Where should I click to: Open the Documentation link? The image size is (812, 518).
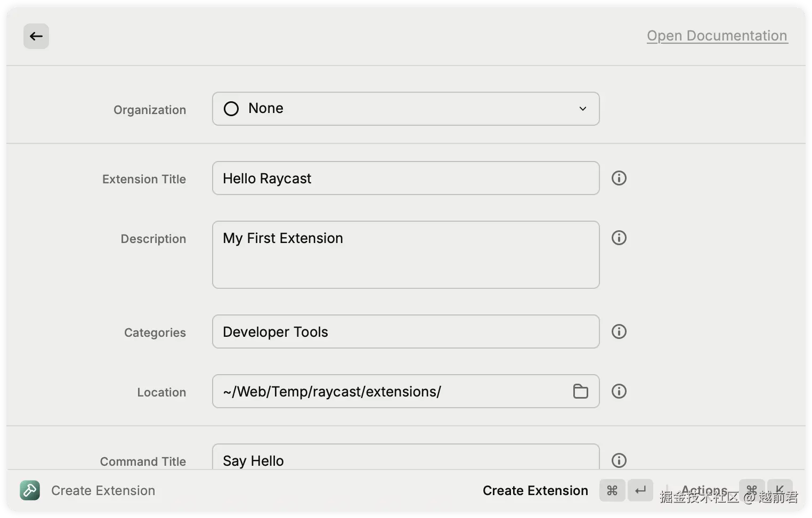click(x=717, y=36)
